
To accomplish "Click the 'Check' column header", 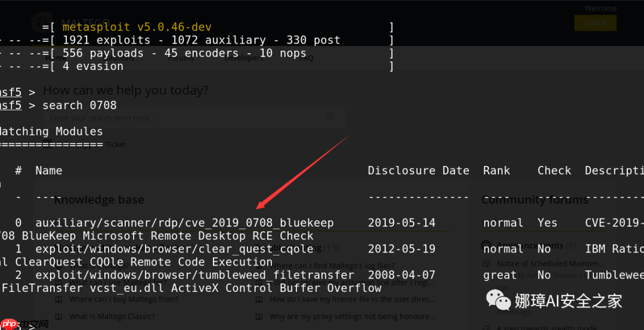I will (555, 171).
